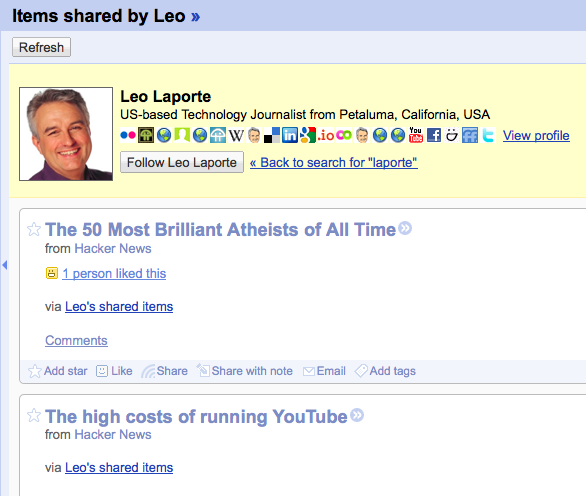Click the » arrows after 'Items shared by Leo'

tap(195, 16)
